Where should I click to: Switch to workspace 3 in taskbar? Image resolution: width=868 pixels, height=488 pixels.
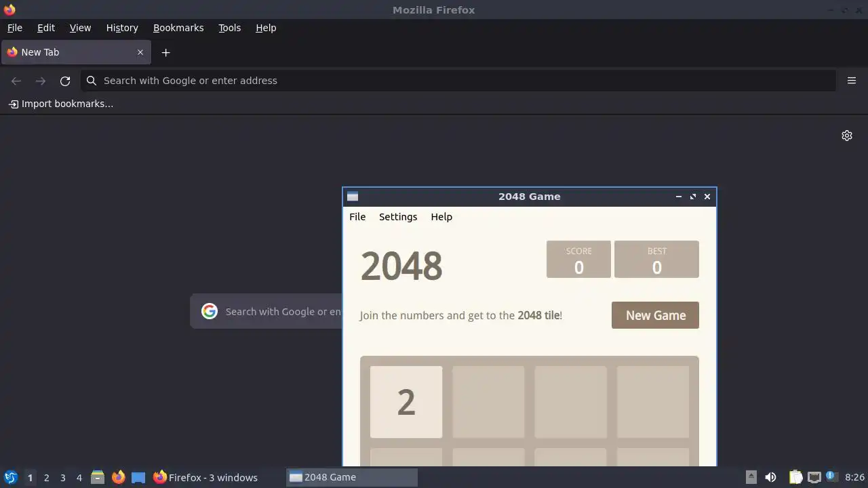click(x=62, y=477)
